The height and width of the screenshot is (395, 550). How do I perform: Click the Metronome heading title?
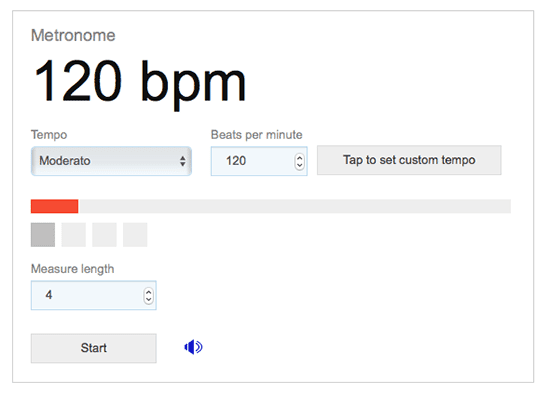[x=73, y=35]
